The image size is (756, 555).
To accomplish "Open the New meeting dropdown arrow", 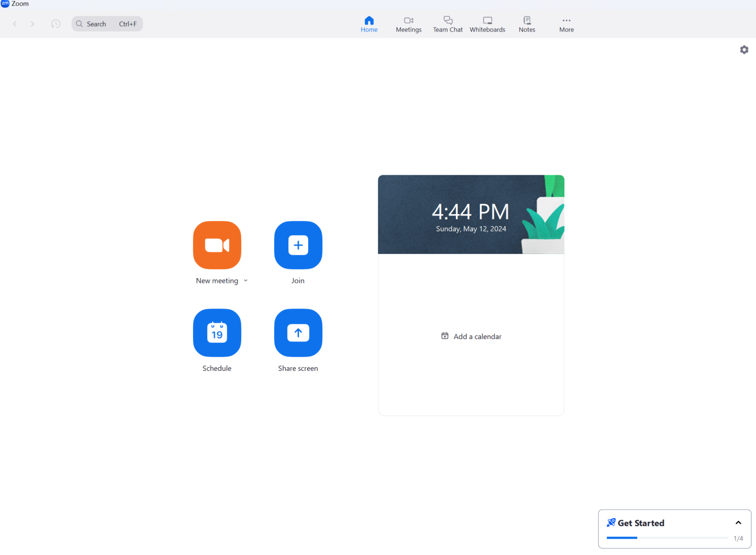I will click(246, 280).
